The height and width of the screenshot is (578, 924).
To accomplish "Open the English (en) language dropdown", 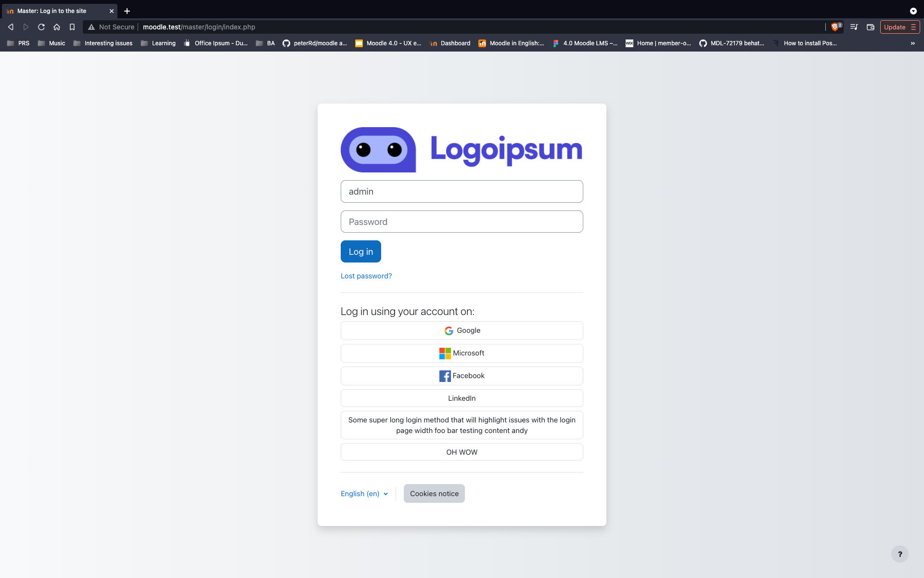I will click(x=364, y=494).
